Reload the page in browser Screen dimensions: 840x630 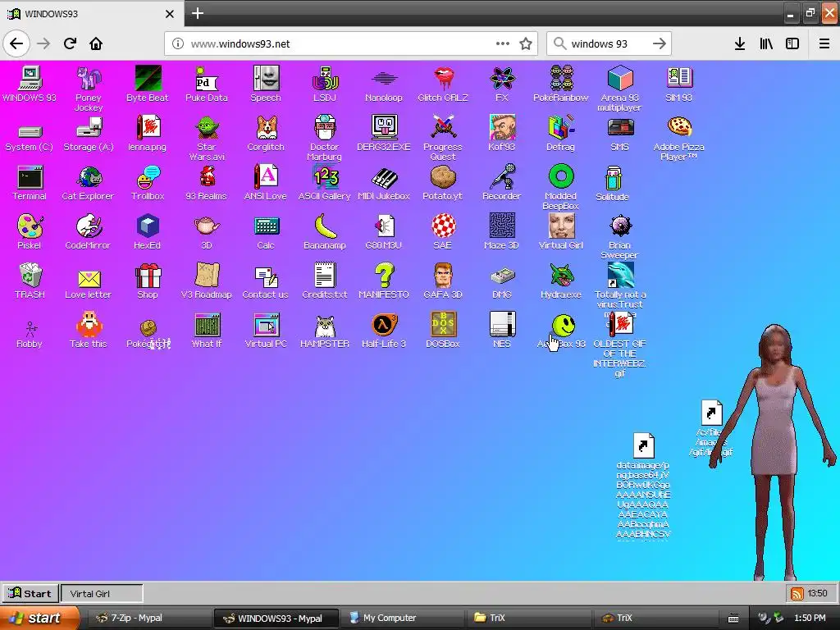coord(70,43)
